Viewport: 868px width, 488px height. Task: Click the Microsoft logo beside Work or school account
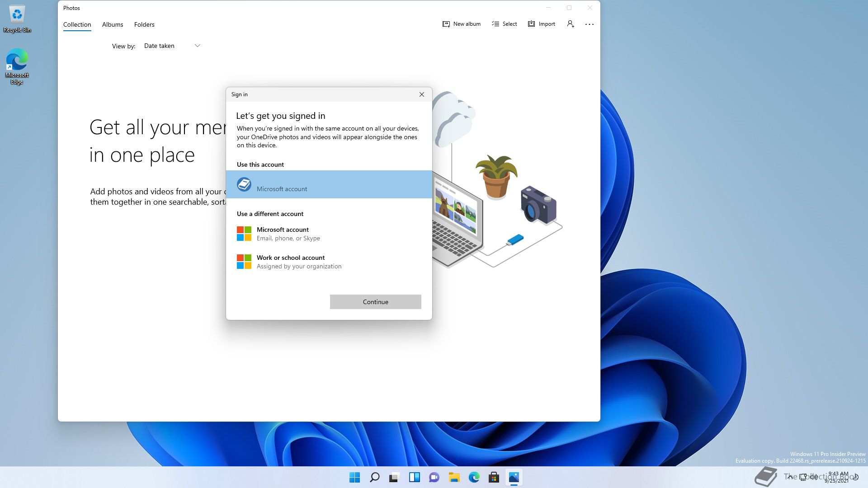pyautogui.click(x=244, y=262)
